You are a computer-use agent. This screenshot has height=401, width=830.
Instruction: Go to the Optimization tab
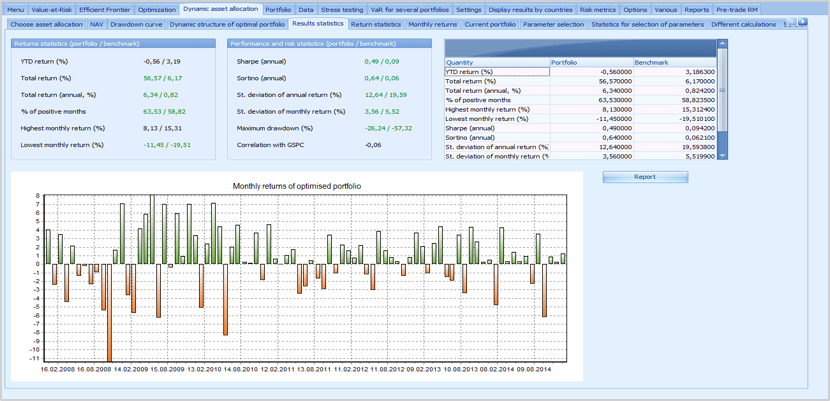(x=157, y=10)
